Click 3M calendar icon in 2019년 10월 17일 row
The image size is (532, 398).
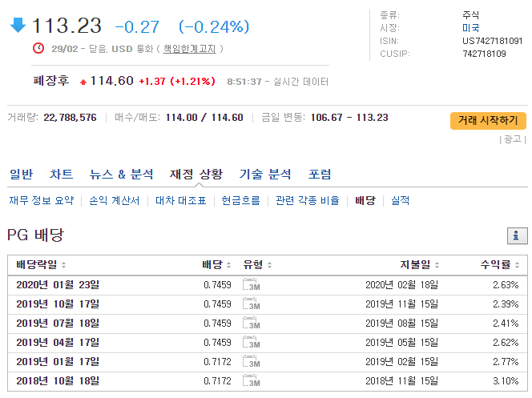[251, 304]
